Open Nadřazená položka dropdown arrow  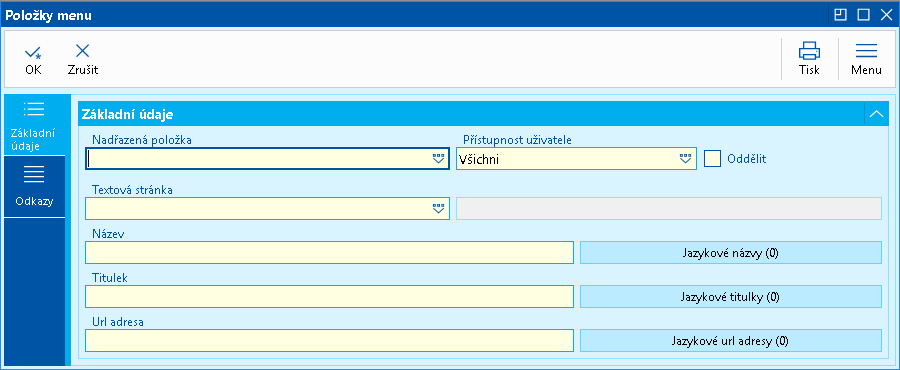pyautogui.click(x=439, y=159)
